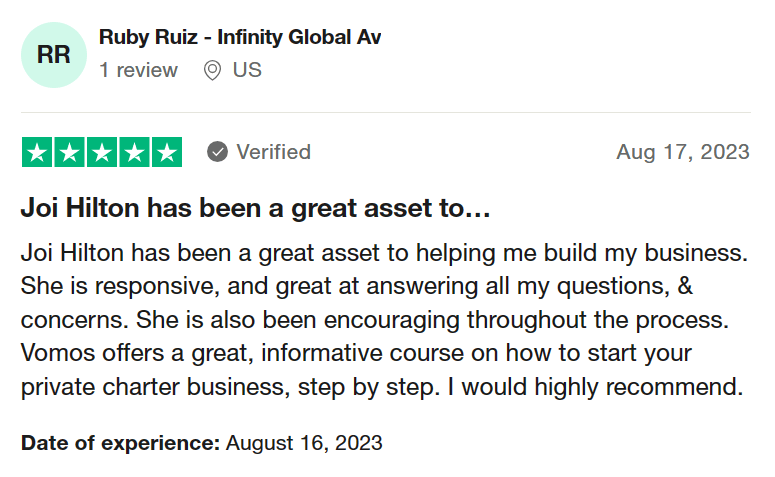Open Ruby Ruiz's reviewer profile name

[240, 37]
